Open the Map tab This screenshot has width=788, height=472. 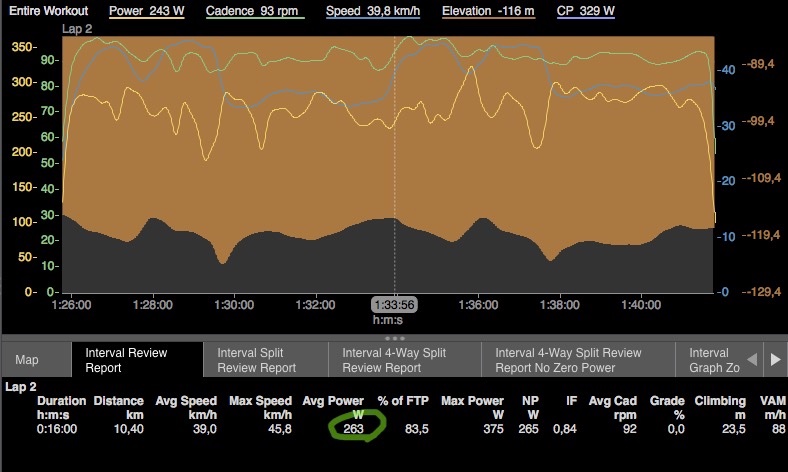[26, 360]
